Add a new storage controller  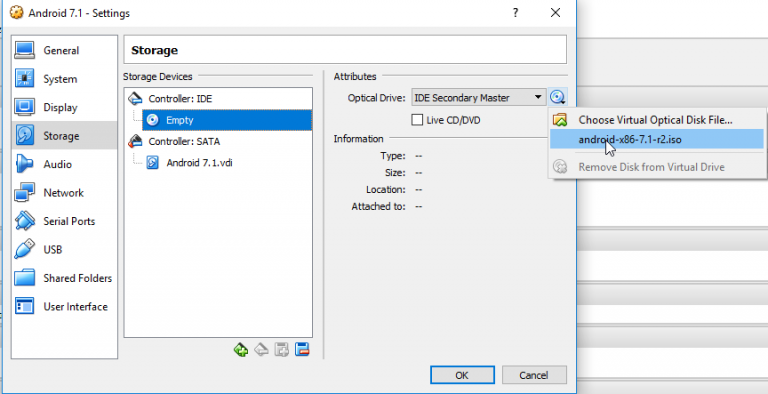tap(240, 349)
